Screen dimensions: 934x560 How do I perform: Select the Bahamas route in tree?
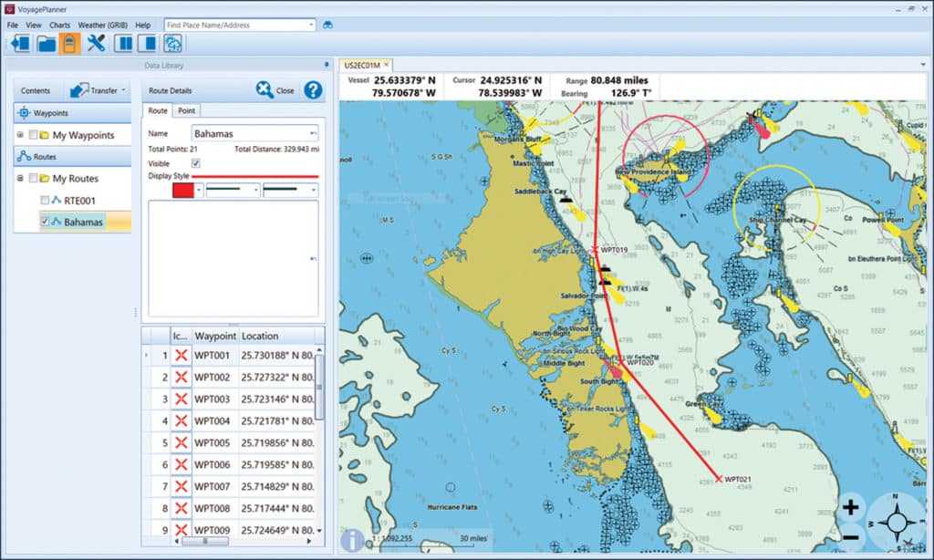click(83, 223)
